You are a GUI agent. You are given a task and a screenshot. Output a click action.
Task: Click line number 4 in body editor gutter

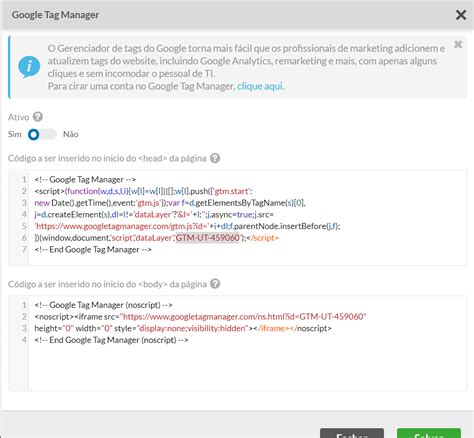point(24,340)
